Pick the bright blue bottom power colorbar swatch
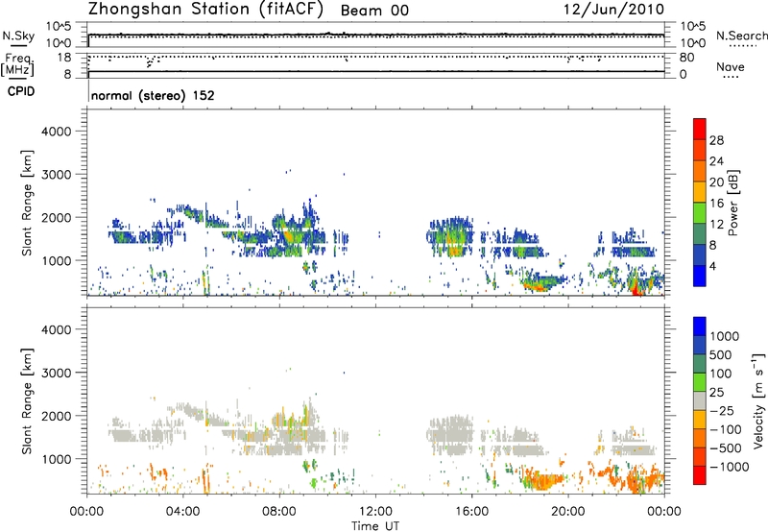The image size is (768, 532). point(700,276)
